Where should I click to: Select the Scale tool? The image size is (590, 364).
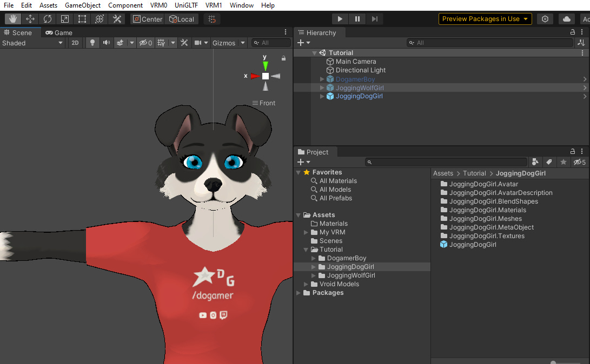pyautogui.click(x=65, y=19)
